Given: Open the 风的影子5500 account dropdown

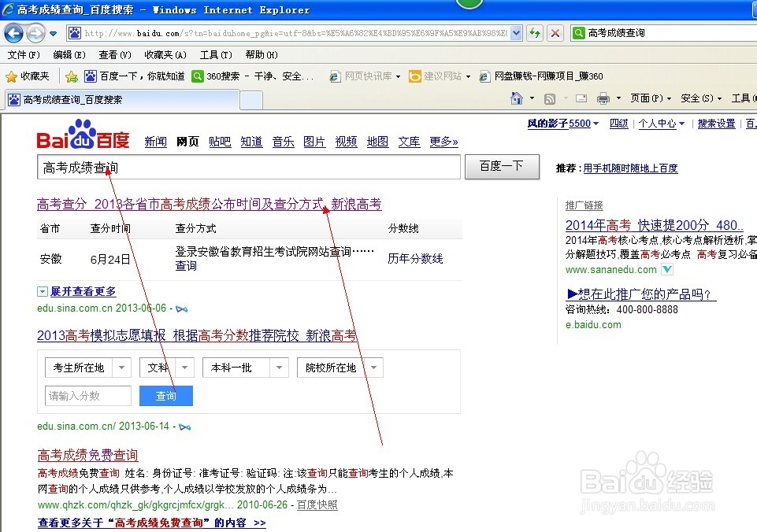Looking at the screenshot, I should [x=563, y=124].
